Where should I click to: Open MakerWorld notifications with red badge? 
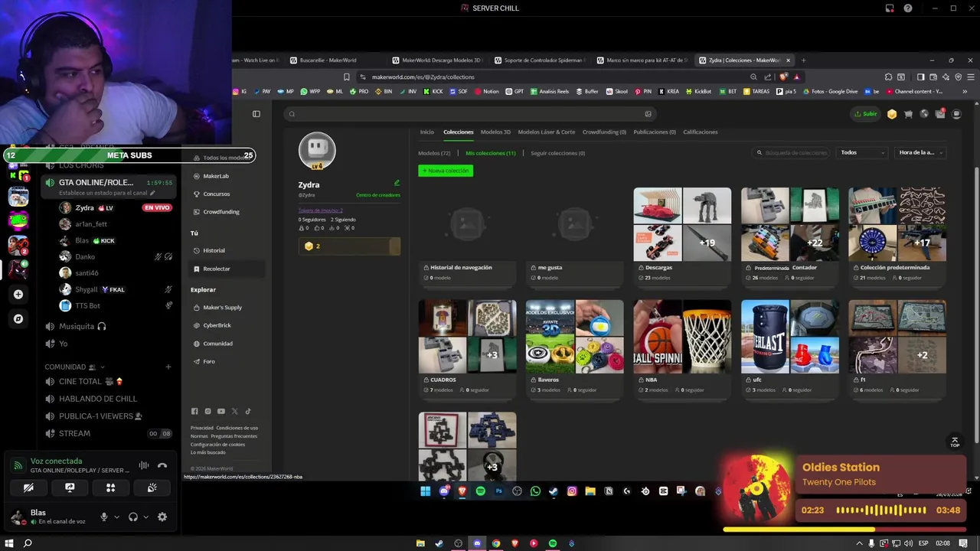point(940,114)
